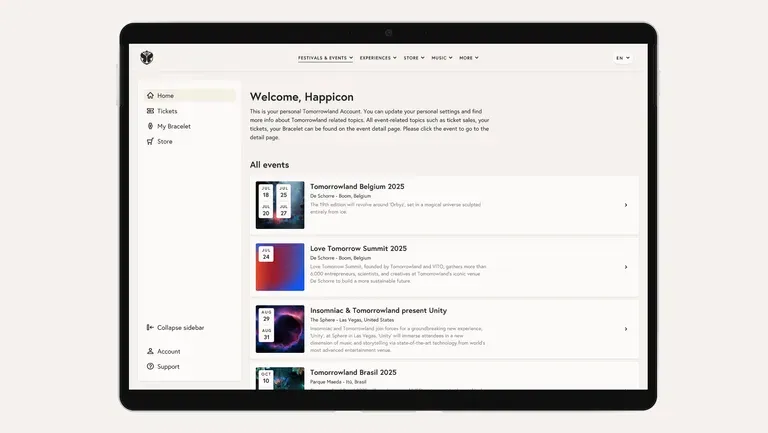768x433 pixels.
Task: Click the Tickets icon in sidebar
Action: [150, 111]
